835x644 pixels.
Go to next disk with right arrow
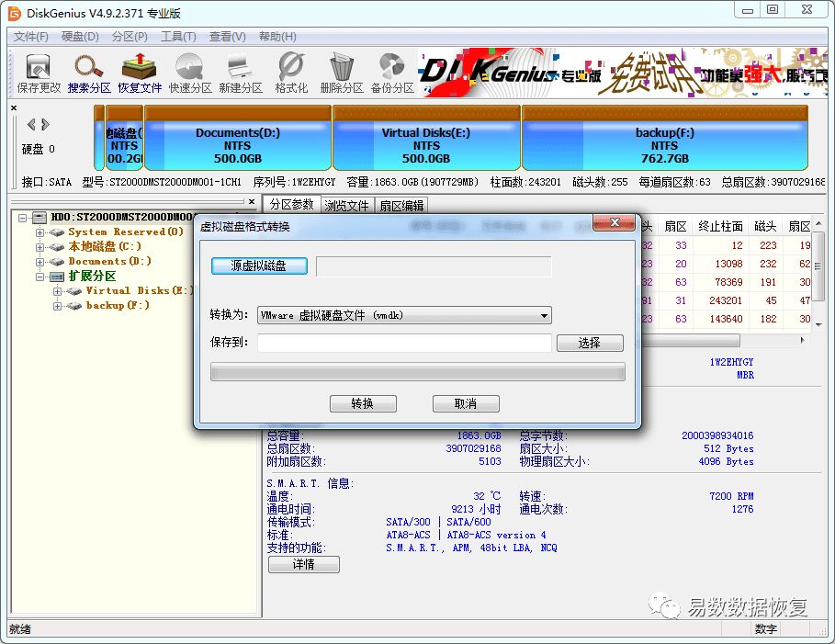(x=45, y=124)
